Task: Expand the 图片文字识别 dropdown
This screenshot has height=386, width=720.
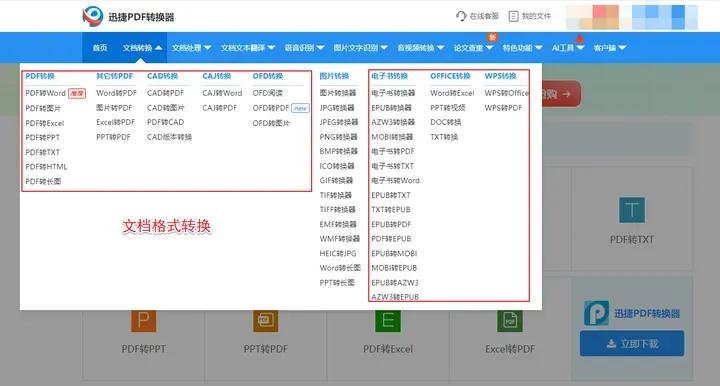Action: pyautogui.click(x=384, y=48)
